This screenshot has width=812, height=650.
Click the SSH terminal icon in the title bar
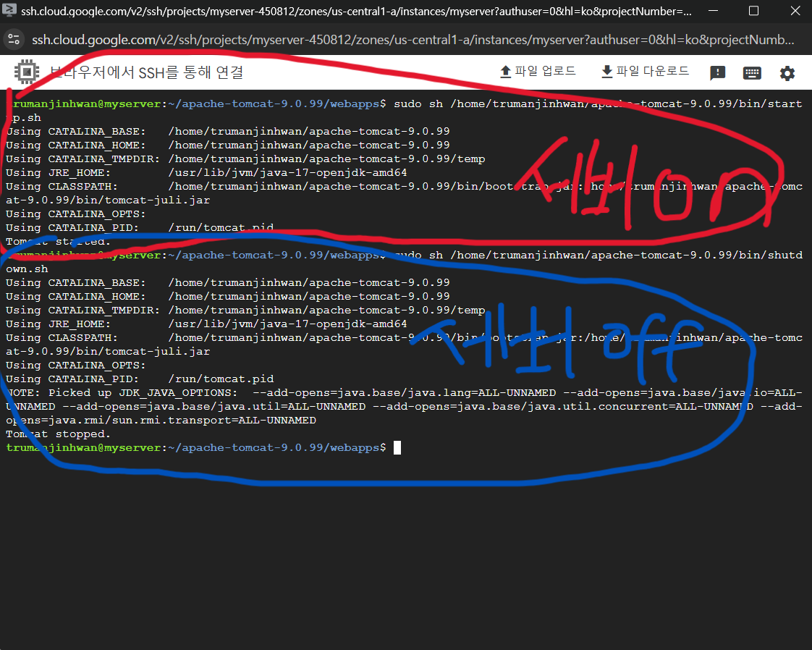[x=9, y=11]
